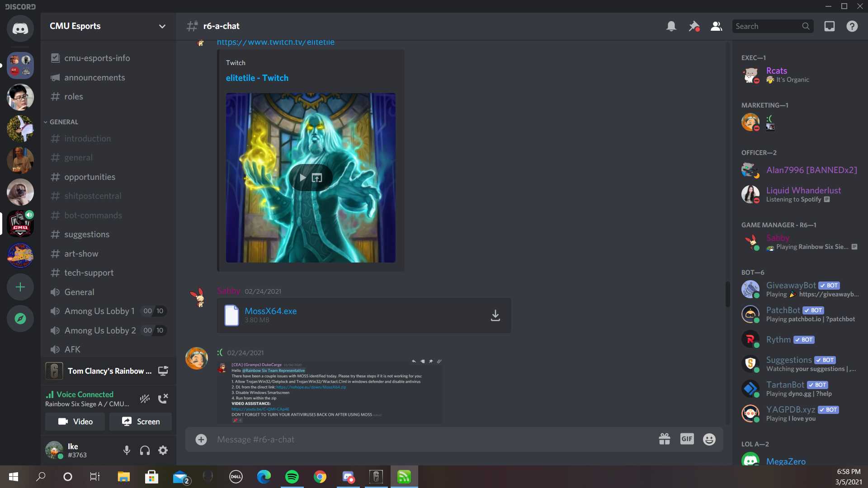This screenshot has height=488, width=868.
Task: Open YAGPDB.xyz bot entry
Action: [x=800, y=413]
